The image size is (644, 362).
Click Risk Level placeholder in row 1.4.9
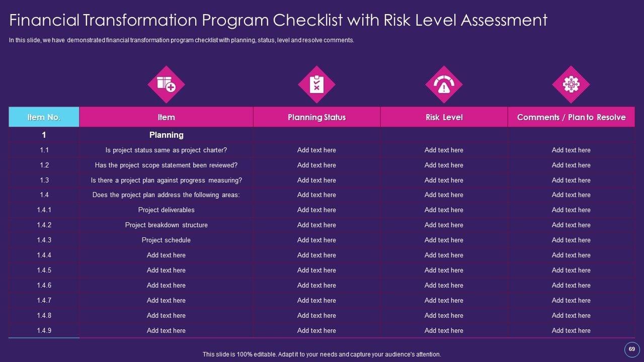(444, 330)
